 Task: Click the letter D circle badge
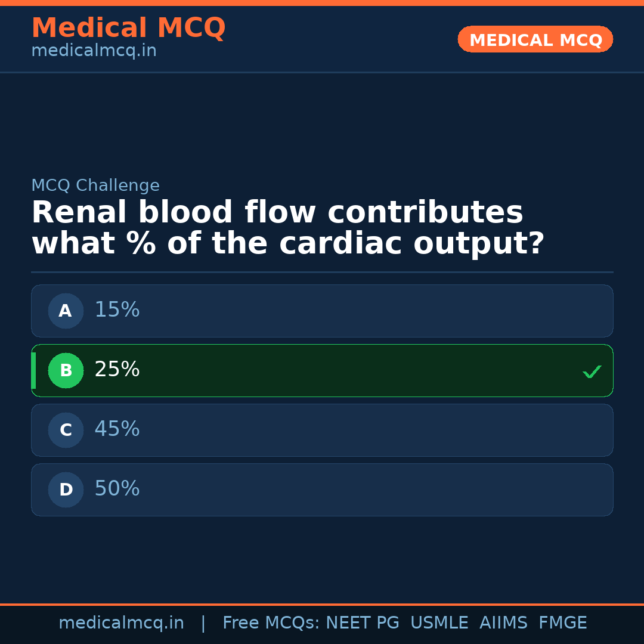(x=66, y=490)
